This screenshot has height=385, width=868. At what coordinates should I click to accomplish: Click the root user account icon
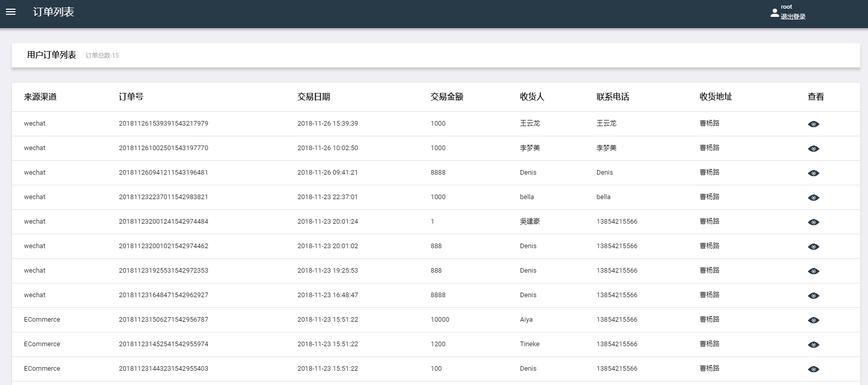[x=775, y=13]
